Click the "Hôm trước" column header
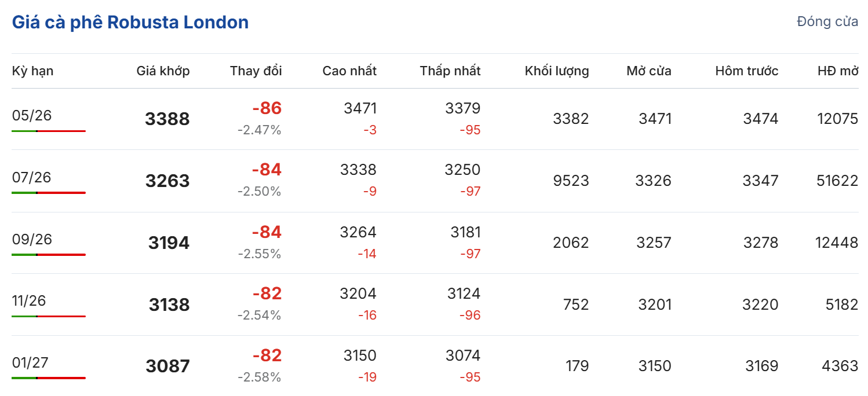Image resolution: width=868 pixels, height=396 pixels. (746, 71)
